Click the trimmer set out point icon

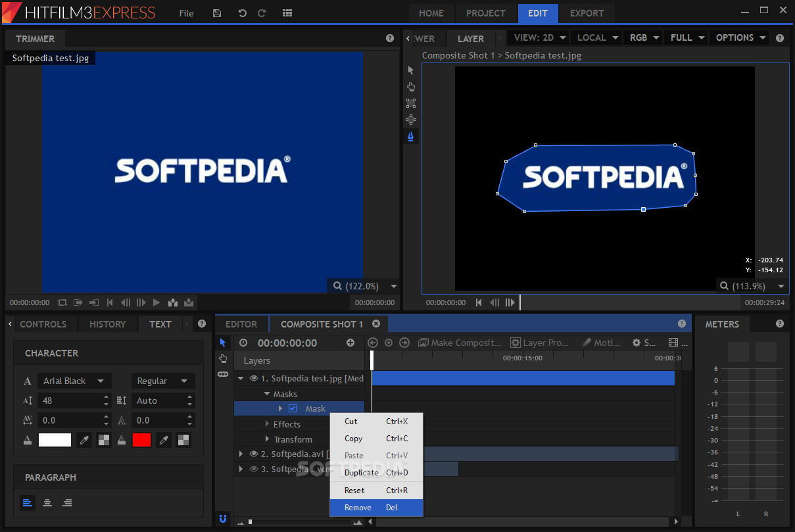pyautogui.click(x=94, y=302)
